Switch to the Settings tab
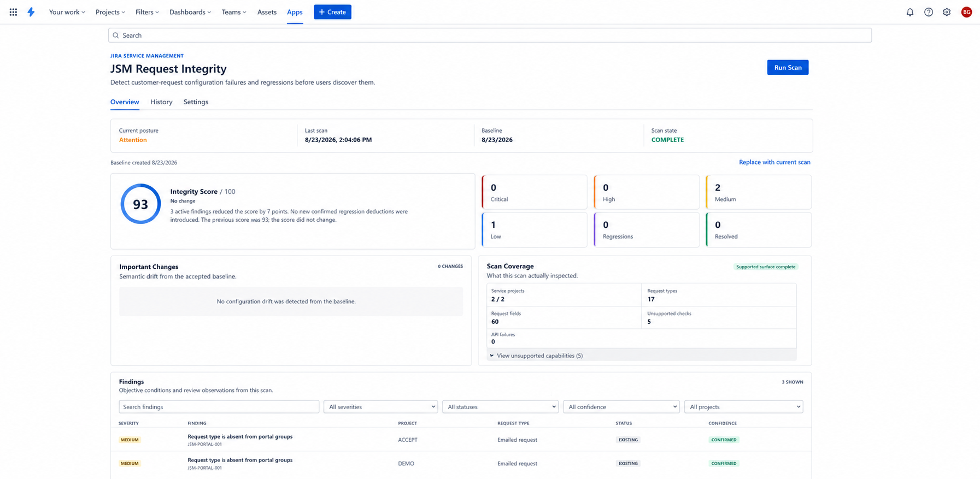The height and width of the screenshot is (479, 980). click(x=196, y=102)
